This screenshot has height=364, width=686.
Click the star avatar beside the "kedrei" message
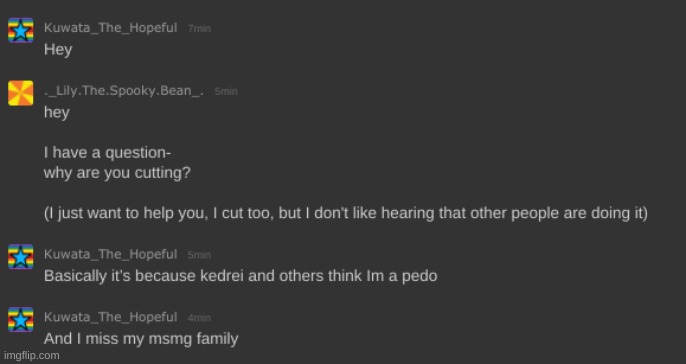click(21, 256)
